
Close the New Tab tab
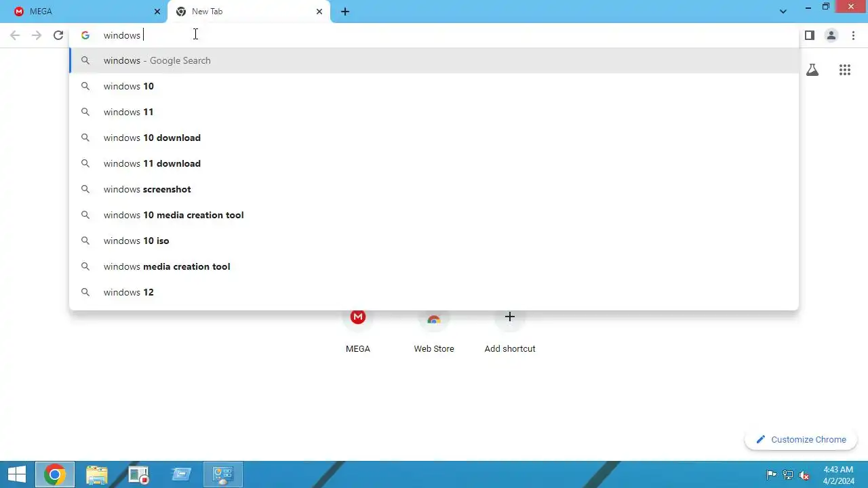click(x=319, y=12)
